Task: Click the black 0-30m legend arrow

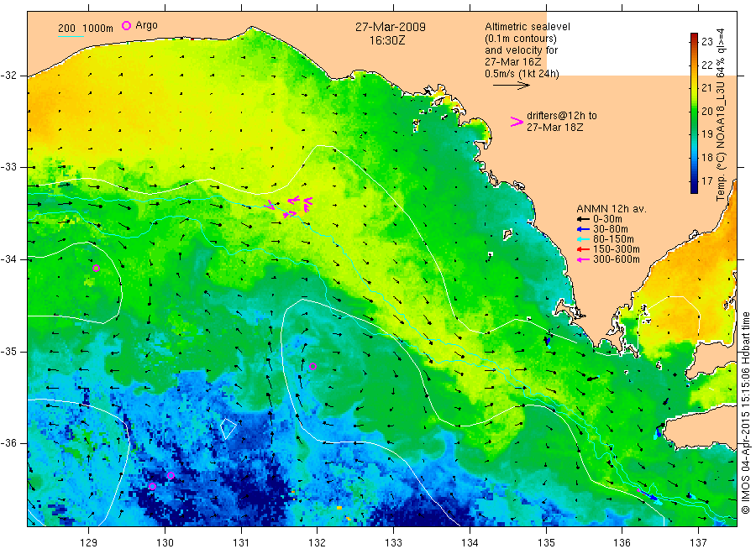Action: 584,219
